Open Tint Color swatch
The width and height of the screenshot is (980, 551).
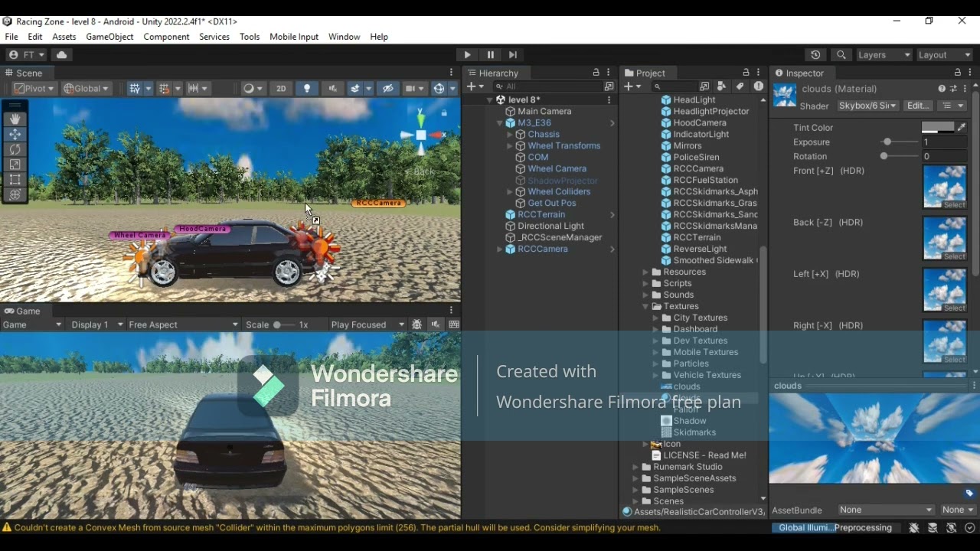(938, 128)
